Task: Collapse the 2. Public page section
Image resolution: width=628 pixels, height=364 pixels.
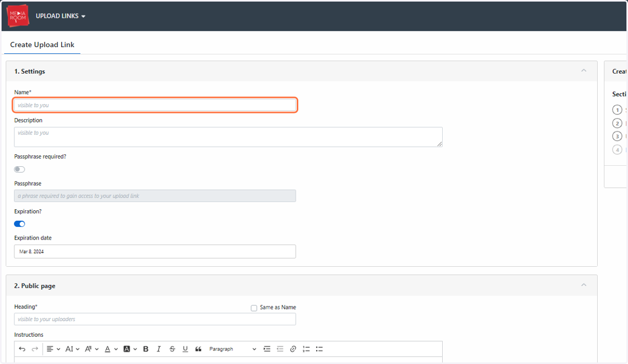Action: (584, 285)
